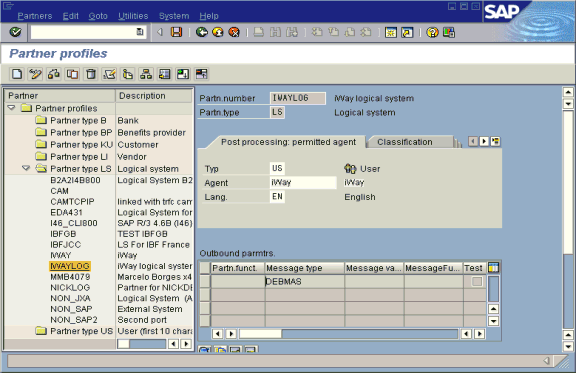The image size is (576, 373).
Task: Click the green checkmark Enter icon
Action: pos(15,32)
